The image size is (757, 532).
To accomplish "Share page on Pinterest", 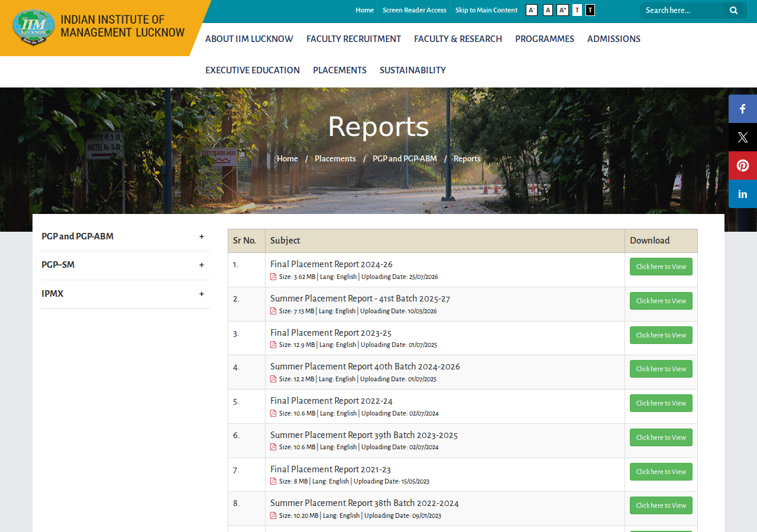I will click(x=743, y=166).
